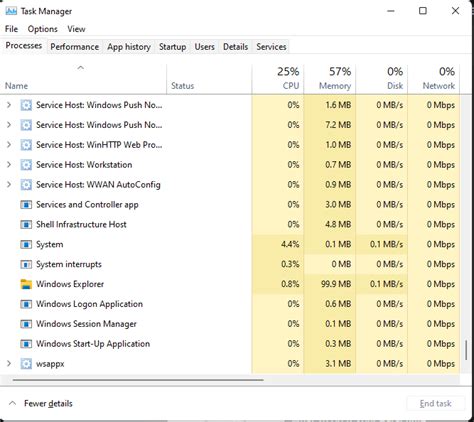474x422 pixels.
Task: Click the horizontal scrollbar thumb
Action: click(x=138, y=380)
